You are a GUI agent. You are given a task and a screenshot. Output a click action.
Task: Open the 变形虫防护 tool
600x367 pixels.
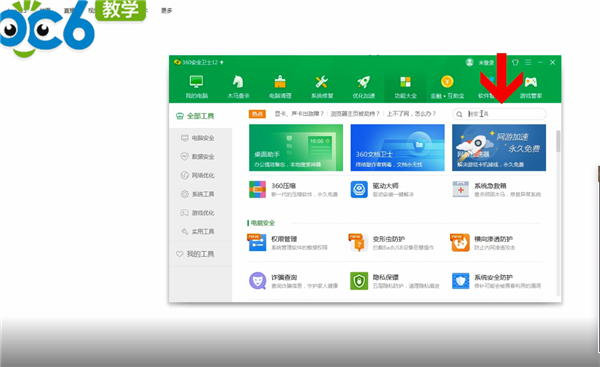point(391,243)
